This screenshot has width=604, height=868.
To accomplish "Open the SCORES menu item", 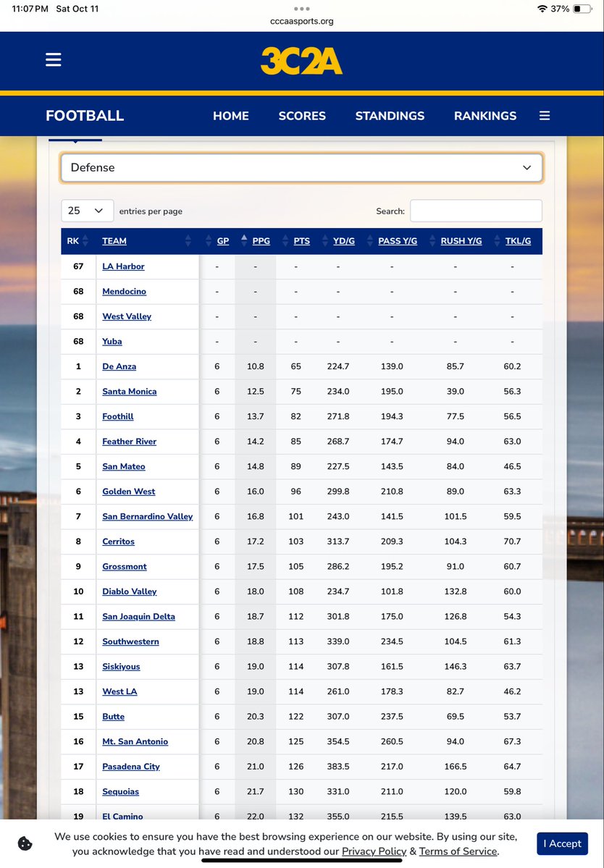I will pyautogui.click(x=302, y=116).
